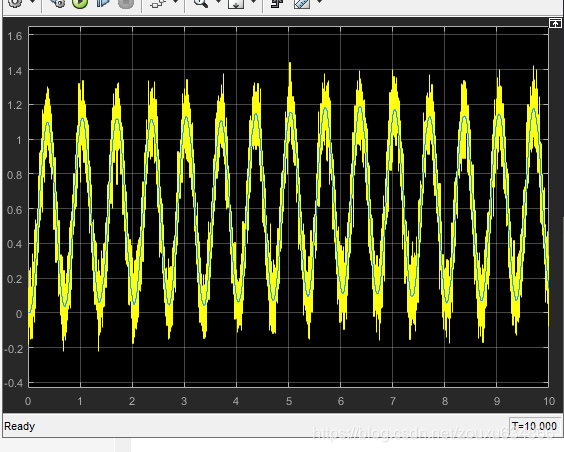Open the simulation stepping options icon
Viewport: 564px width, 452px height.
pos(58,3)
